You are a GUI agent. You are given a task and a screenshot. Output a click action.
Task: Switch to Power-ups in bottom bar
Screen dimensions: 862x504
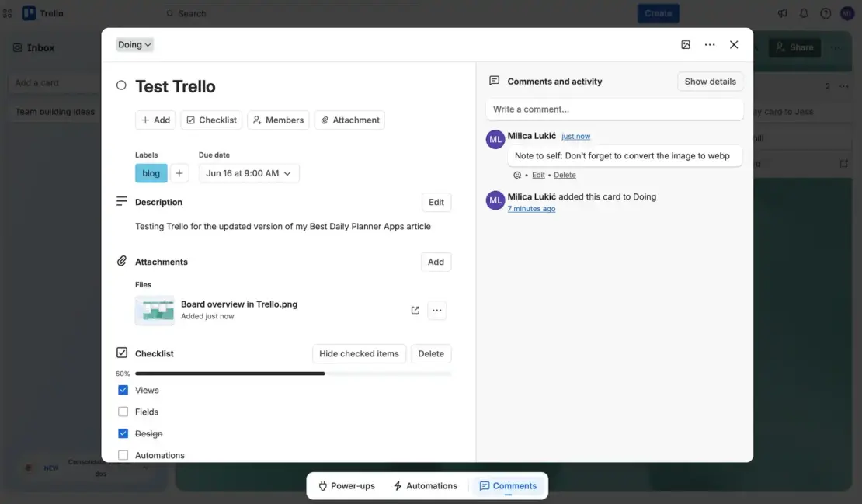point(347,486)
